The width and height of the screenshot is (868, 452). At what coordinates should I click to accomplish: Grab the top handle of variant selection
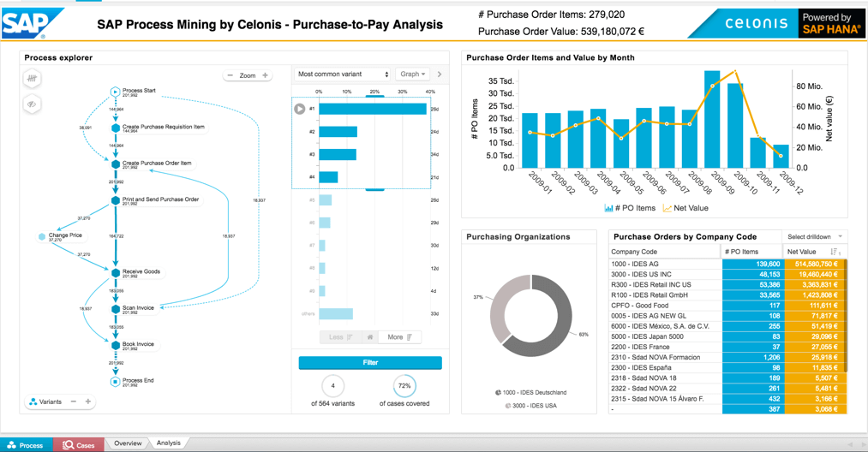(x=374, y=96)
